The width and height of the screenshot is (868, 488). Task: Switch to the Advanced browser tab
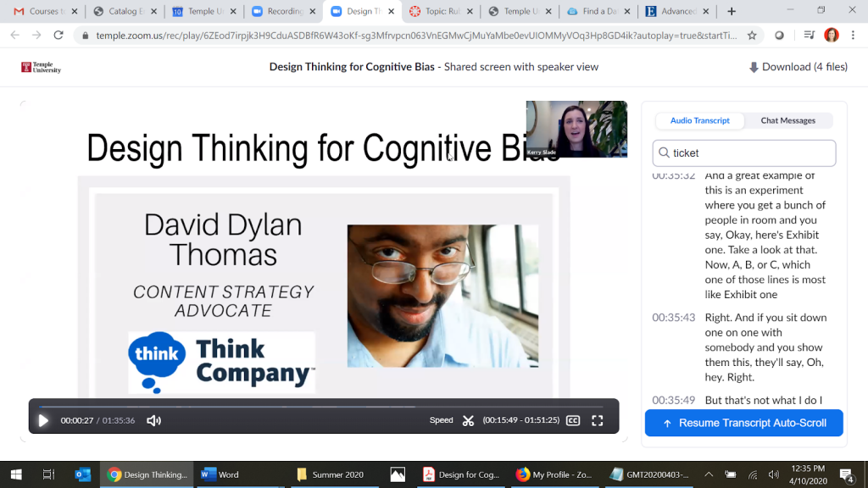tap(678, 11)
